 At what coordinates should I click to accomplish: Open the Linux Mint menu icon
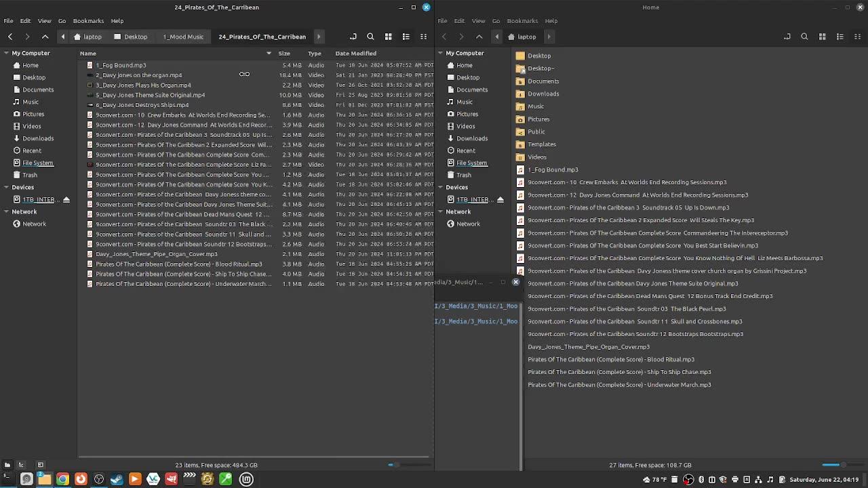[246, 479]
